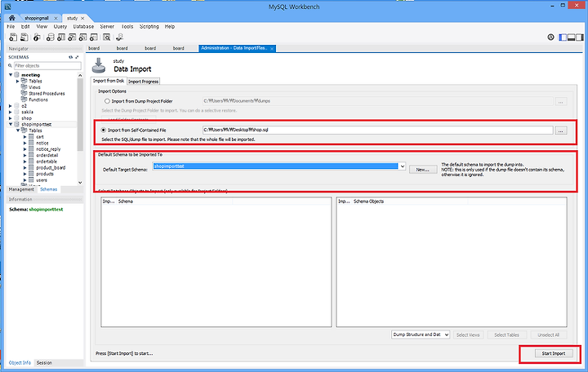This screenshot has height=372, width=588.
Task: Expand the shop schema node
Action: pyautogui.click(x=11, y=118)
